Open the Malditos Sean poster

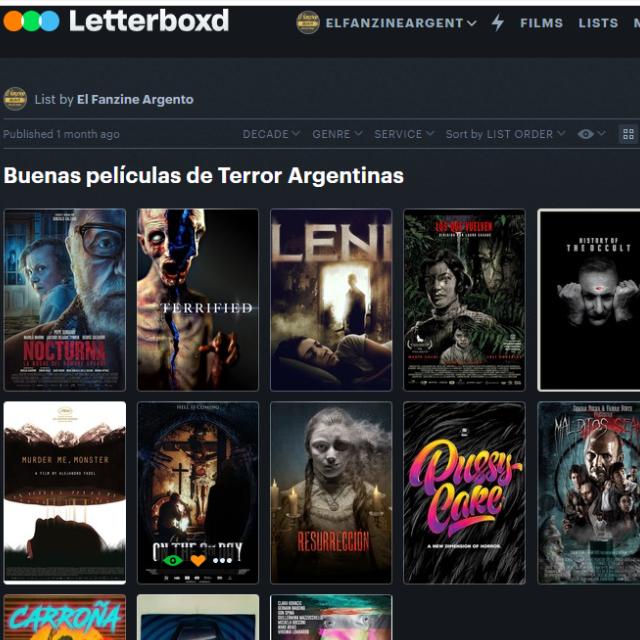click(589, 493)
